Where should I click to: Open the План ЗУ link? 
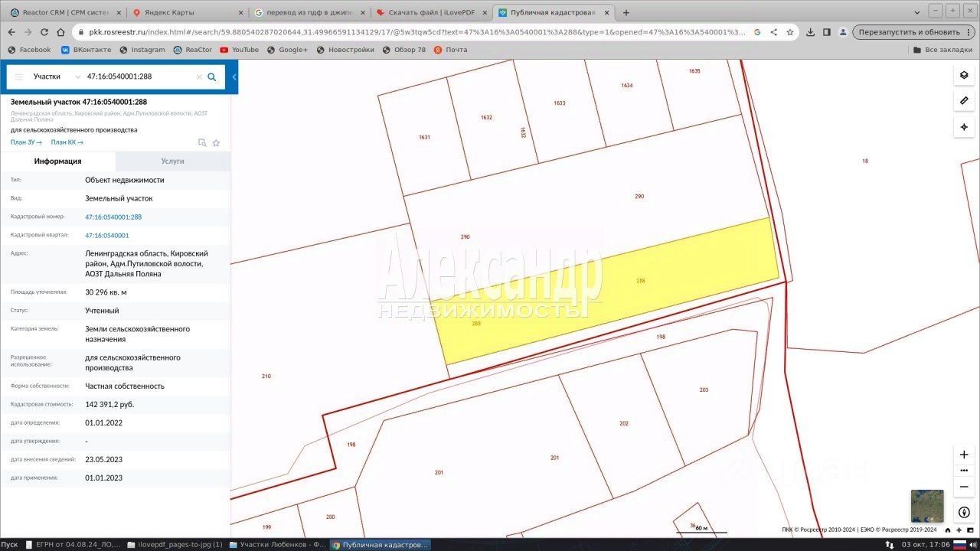click(26, 142)
